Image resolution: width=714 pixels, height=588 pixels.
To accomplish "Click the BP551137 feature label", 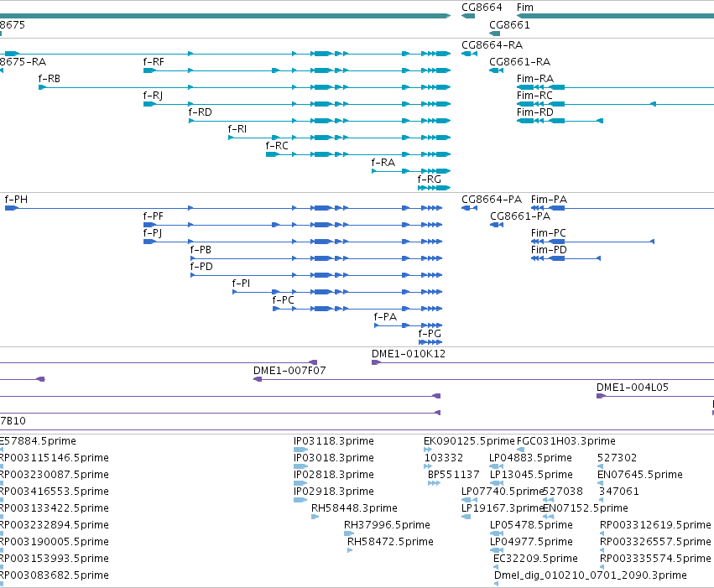I will pyautogui.click(x=454, y=475).
